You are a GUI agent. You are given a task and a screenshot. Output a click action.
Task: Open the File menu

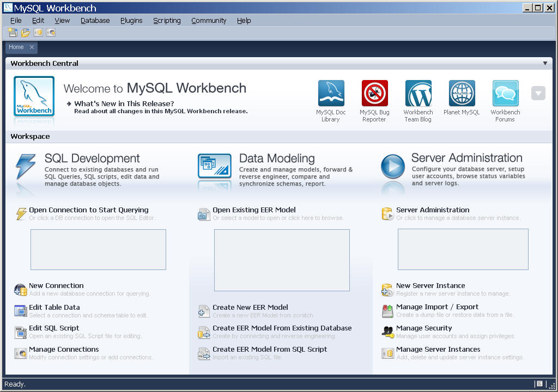point(16,21)
